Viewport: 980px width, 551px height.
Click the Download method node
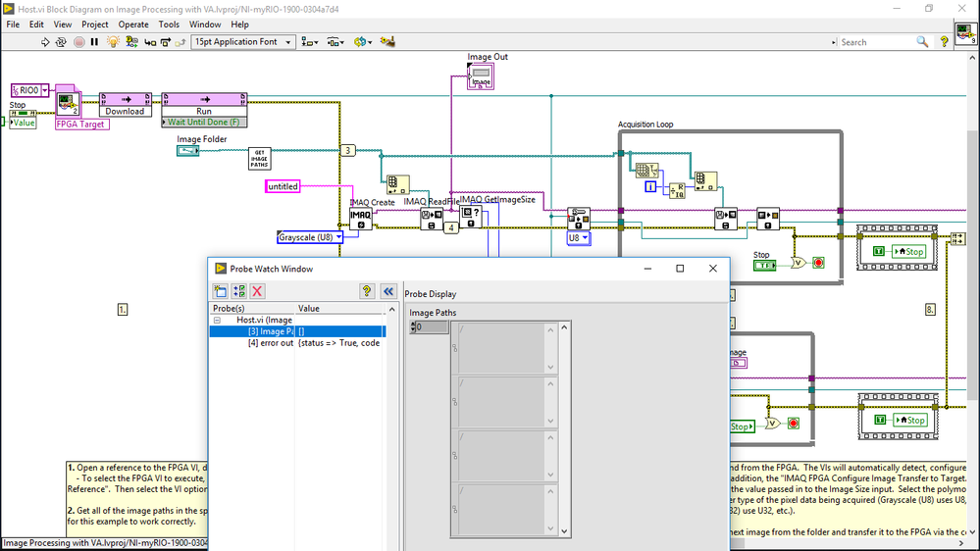(125, 105)
